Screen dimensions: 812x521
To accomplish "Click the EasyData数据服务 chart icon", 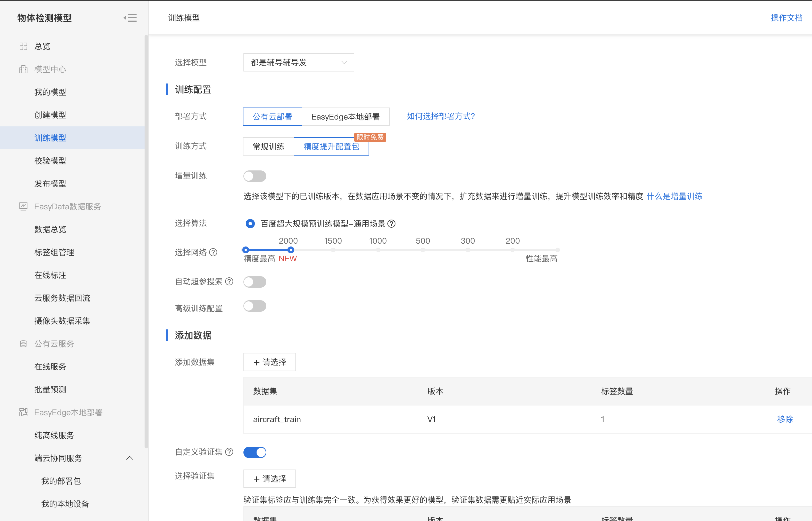I will (x=23, y=206).
